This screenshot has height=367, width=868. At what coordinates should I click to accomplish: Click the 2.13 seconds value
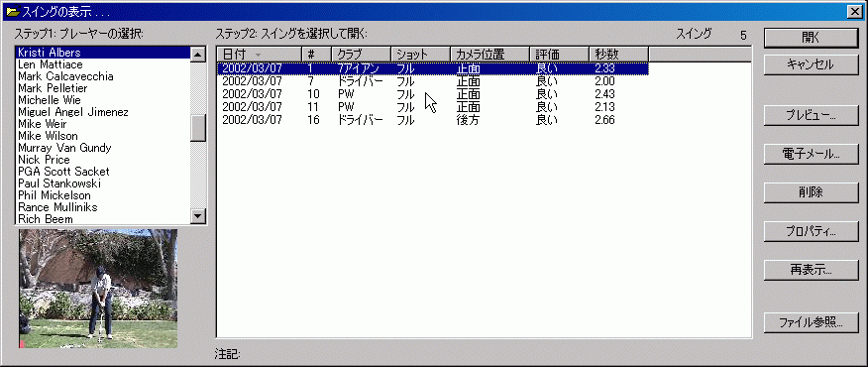[x=604, y=107]
